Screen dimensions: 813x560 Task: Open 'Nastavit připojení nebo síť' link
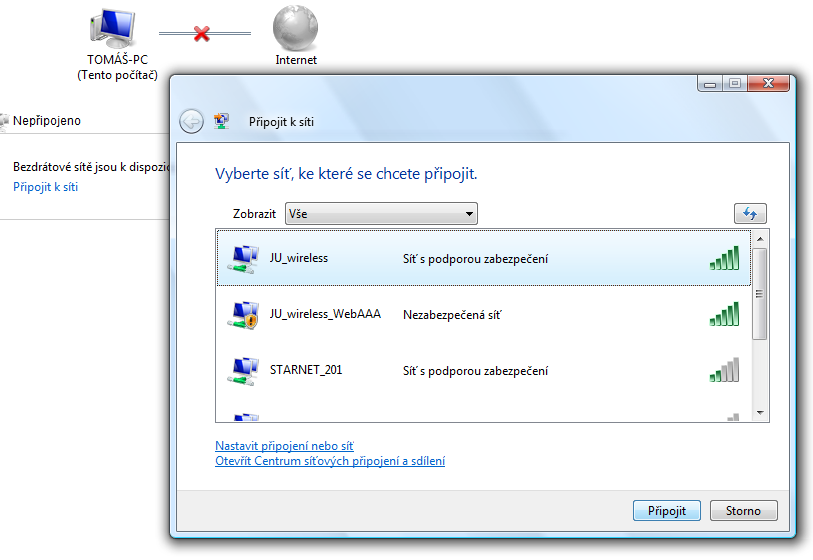[x=284, y=446]
